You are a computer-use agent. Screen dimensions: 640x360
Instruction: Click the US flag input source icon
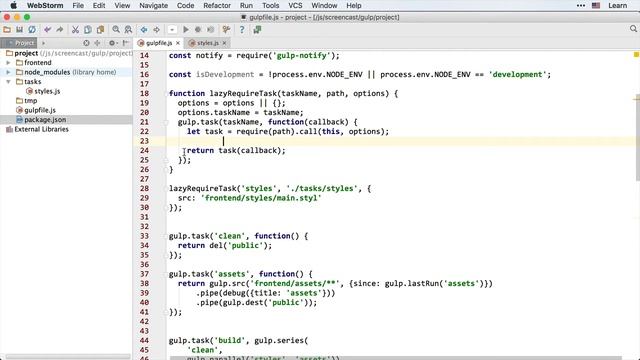pos(596,5)
